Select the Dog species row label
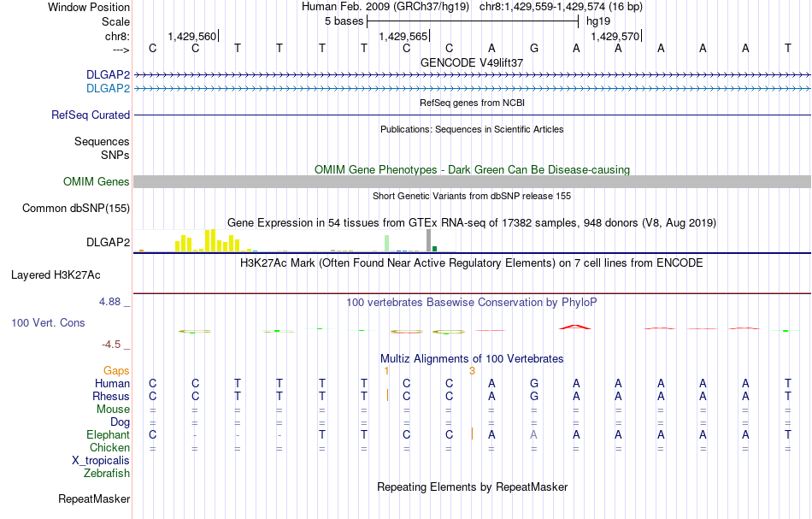The width and height of the screenshot is (812, 519). click(x=120, y=422)
